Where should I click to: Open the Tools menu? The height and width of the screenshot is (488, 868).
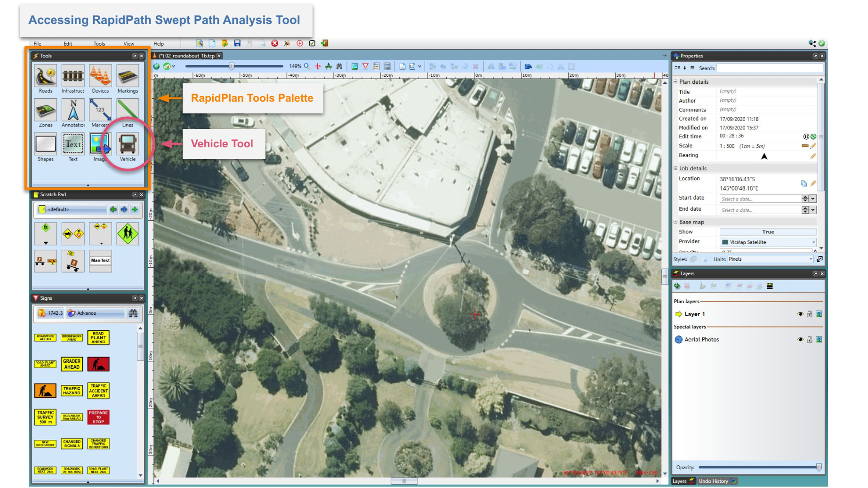pyautogui.click(x=99, y=44)
